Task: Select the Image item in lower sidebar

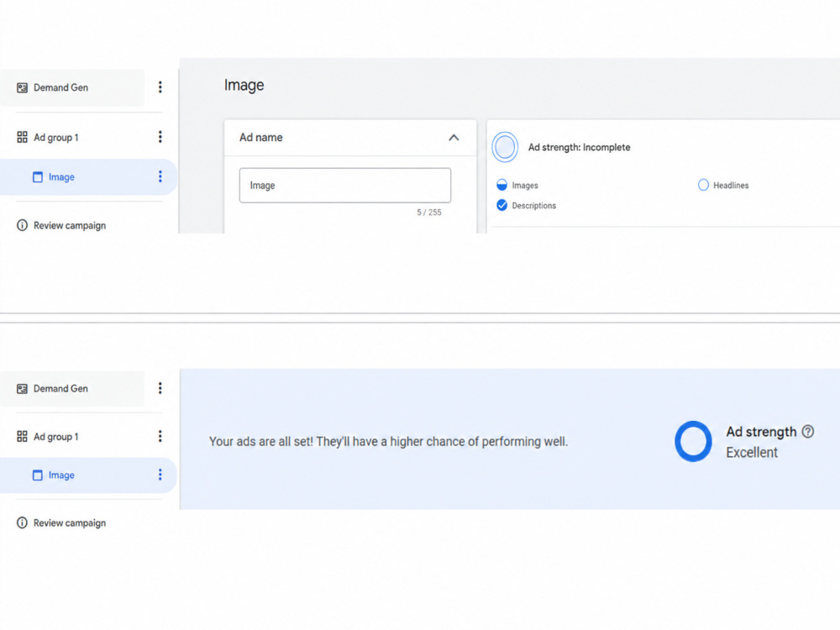Action: tap(88, 475)
